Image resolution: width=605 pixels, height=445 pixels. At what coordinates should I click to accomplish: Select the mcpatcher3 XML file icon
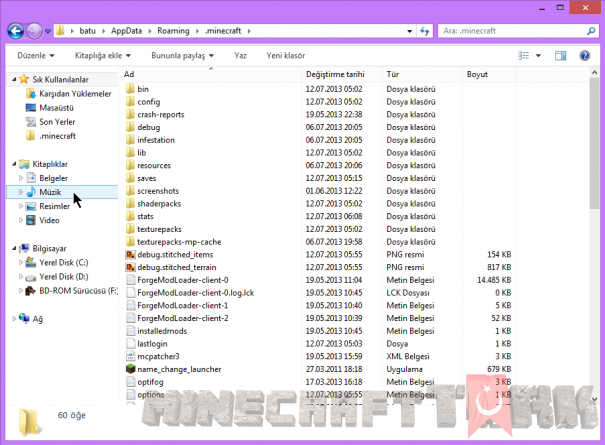tap(130, 356)
